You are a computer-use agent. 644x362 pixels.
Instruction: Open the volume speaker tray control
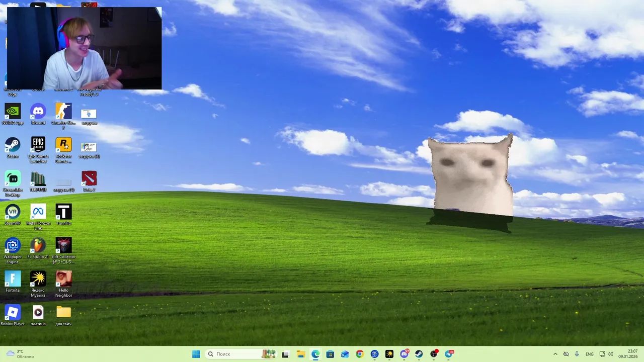(x=610, y=354)
